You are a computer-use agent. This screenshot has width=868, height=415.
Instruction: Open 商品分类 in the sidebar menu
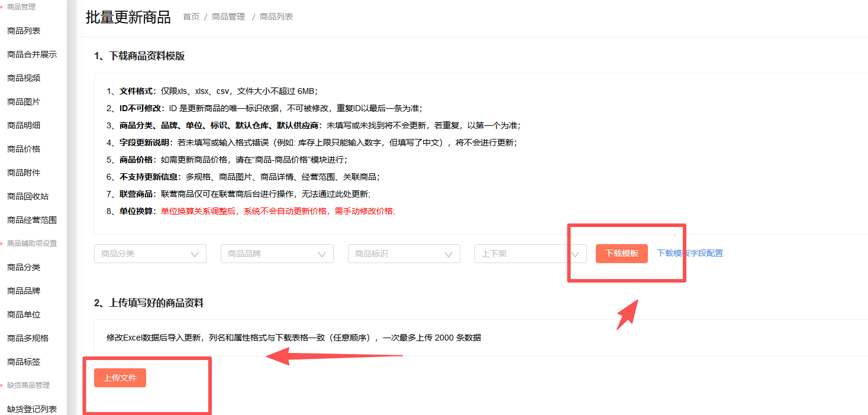[24, 267]
